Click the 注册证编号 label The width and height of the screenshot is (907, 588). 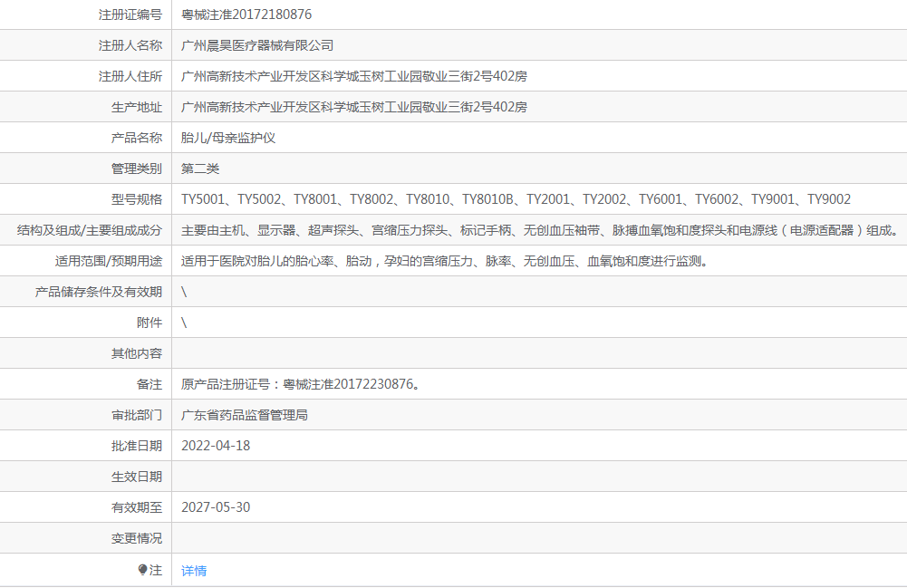130,14
